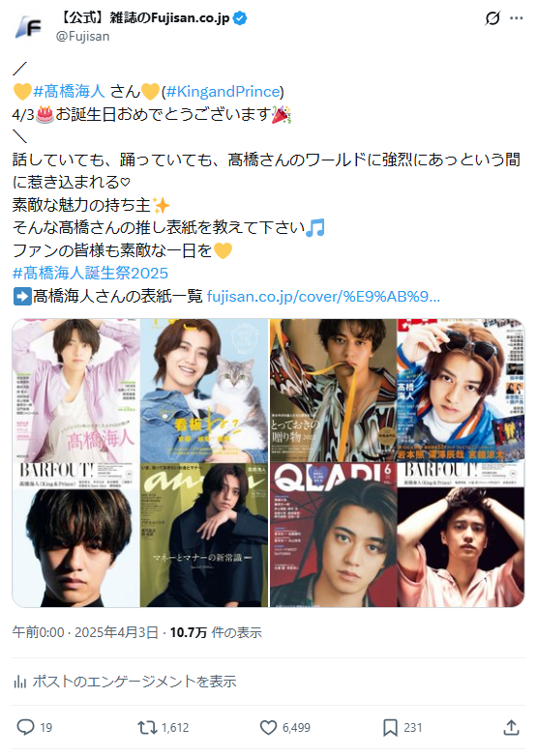Screen dimensions: 537x756
Task: Like the post with heart icon
Action: pyautogui.click(x=268, y=727)
